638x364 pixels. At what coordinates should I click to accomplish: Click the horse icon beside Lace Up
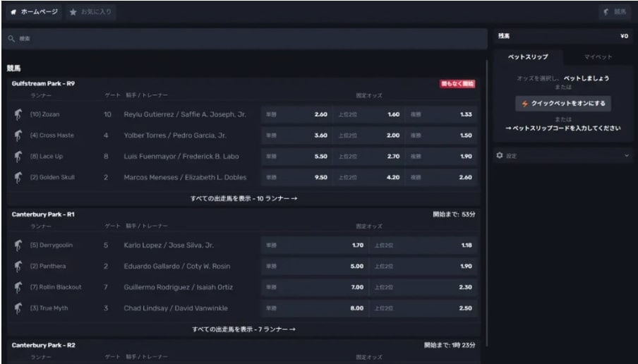click(18, 157)
